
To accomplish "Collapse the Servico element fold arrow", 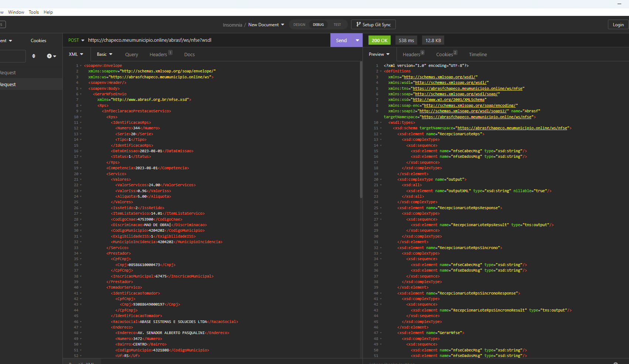I will click(x=81, y=174).
